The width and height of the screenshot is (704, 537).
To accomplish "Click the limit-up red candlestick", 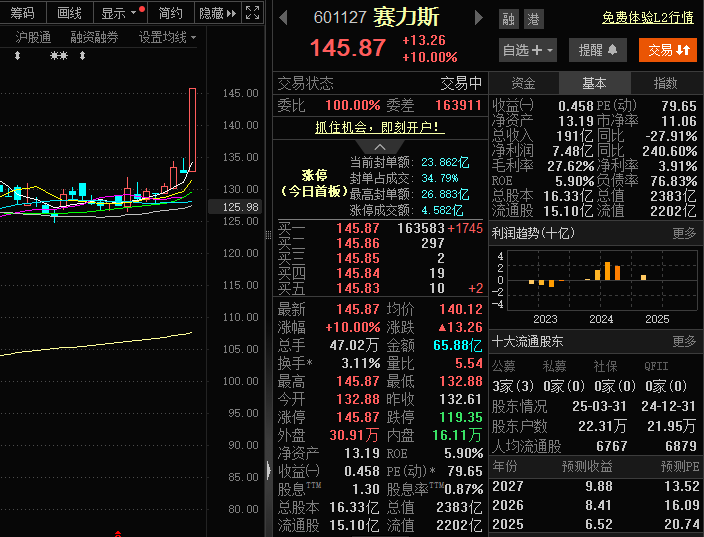I will pos(192,130).
